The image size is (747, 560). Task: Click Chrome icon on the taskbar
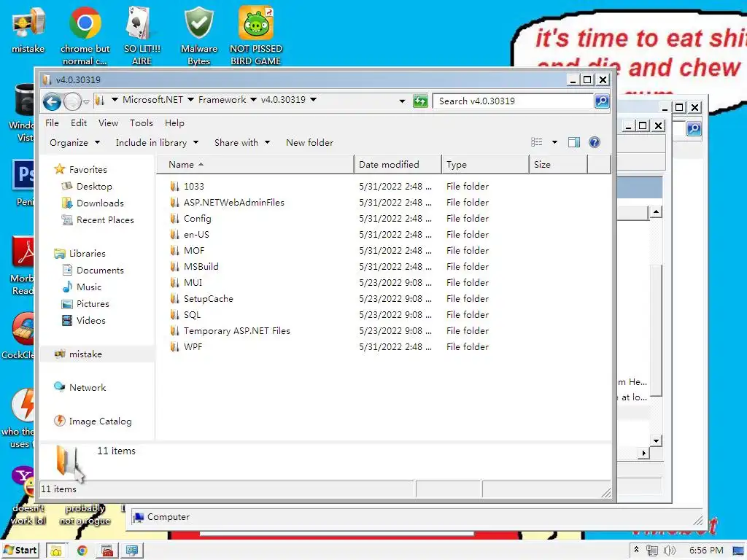[x=82, y=551]
